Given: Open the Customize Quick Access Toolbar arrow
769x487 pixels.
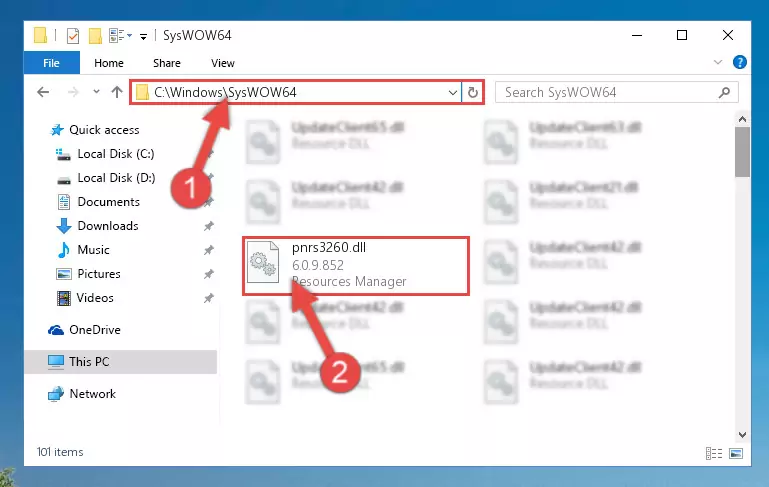Looking at the screenshot, I should pyautogui.click(x=143, y=36).
